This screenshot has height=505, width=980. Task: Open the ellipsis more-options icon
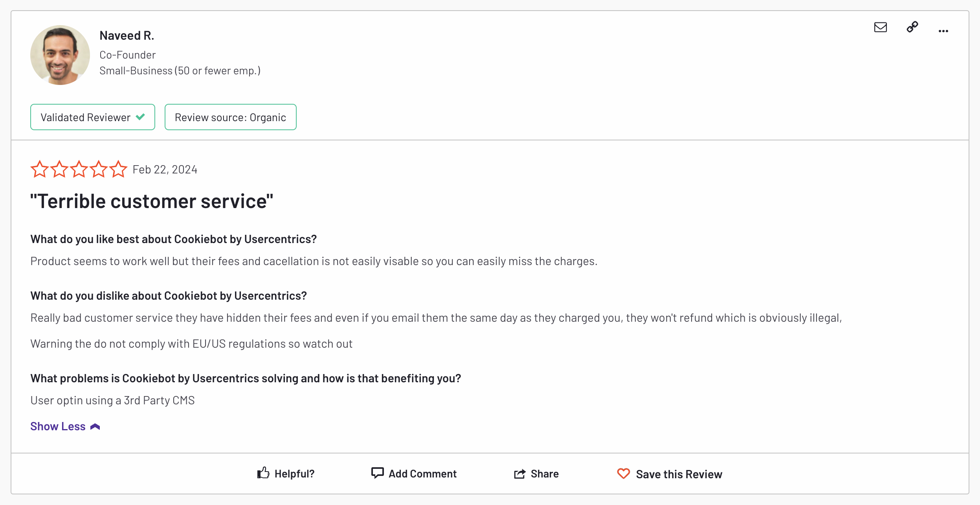point(943,31)
